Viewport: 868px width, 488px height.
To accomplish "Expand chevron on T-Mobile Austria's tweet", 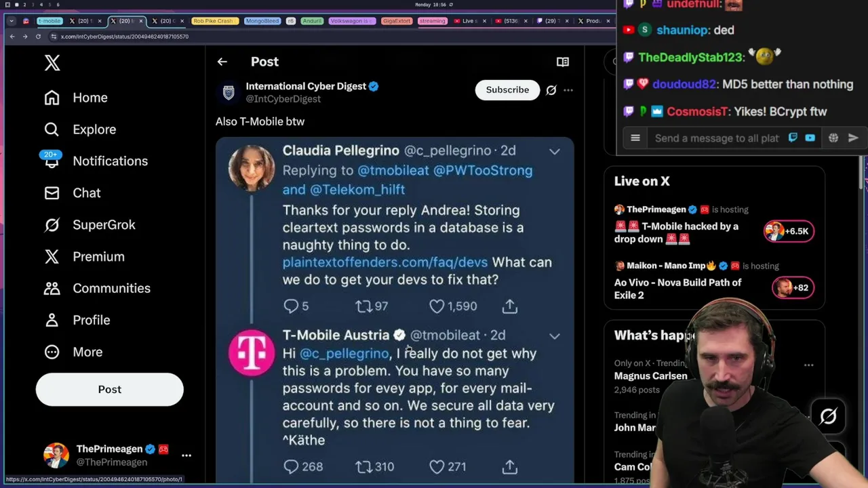I will click(x=555, y=336).
